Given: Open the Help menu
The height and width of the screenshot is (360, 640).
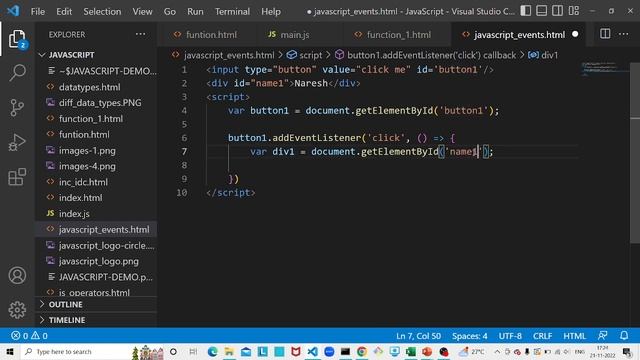Looking at the screenshot, I should pos(271,11).
